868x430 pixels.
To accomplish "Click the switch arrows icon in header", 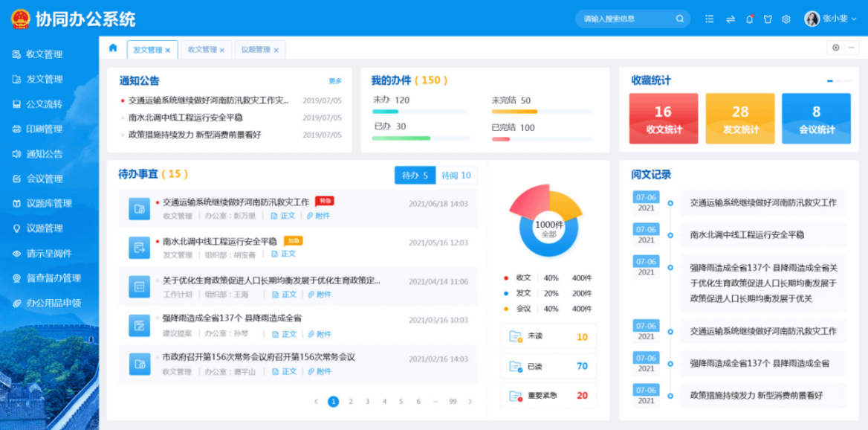I will tap(731, 19).
